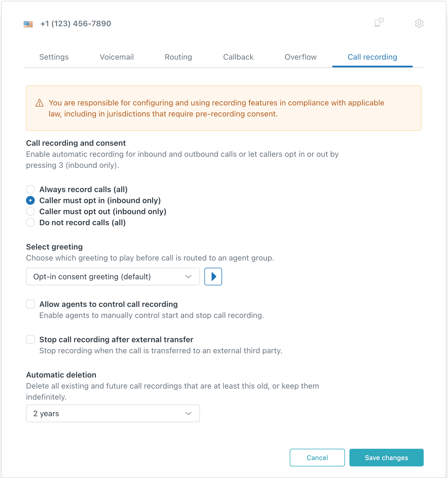Screen dimensions: 448x478
Task: Click the Cancel button
Action: 317,458
